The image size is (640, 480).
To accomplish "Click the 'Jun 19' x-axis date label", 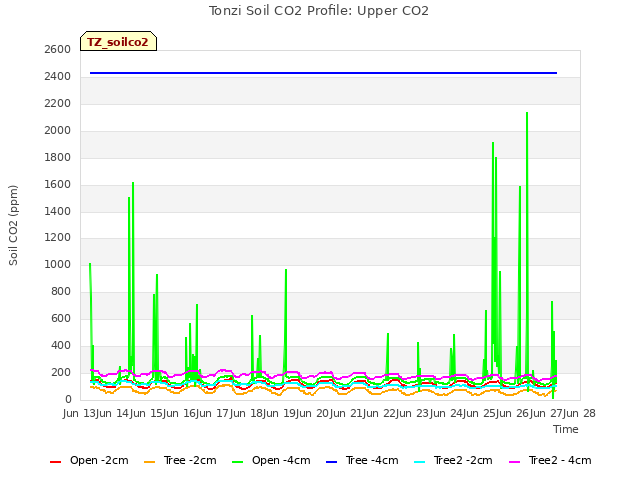I will (x=281, y=413).
